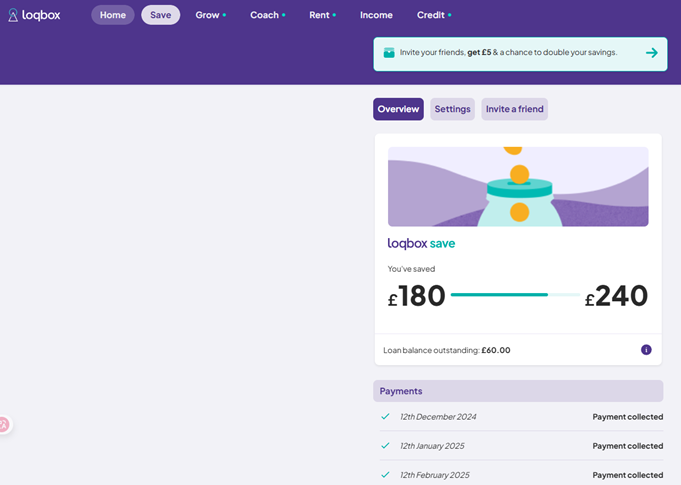Open the Invite a friend tab

515,109
